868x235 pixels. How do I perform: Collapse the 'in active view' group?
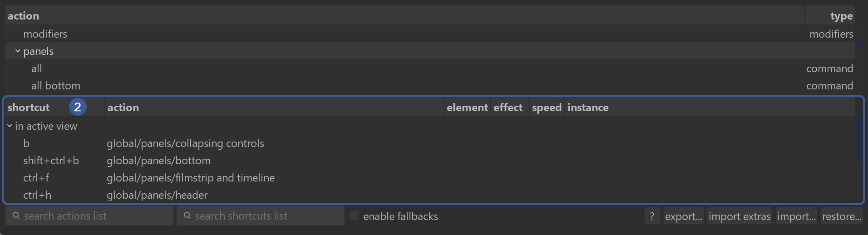10,126
